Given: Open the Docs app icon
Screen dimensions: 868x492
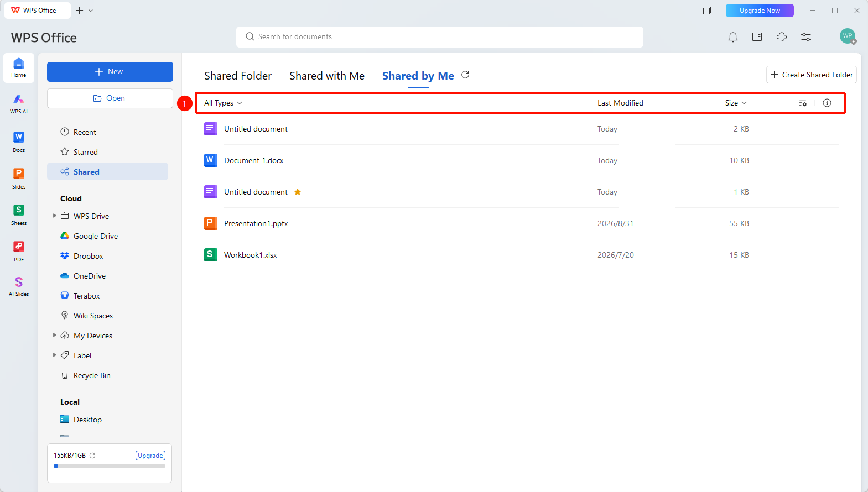Looking at the screenshot, I should pos(19,142).
